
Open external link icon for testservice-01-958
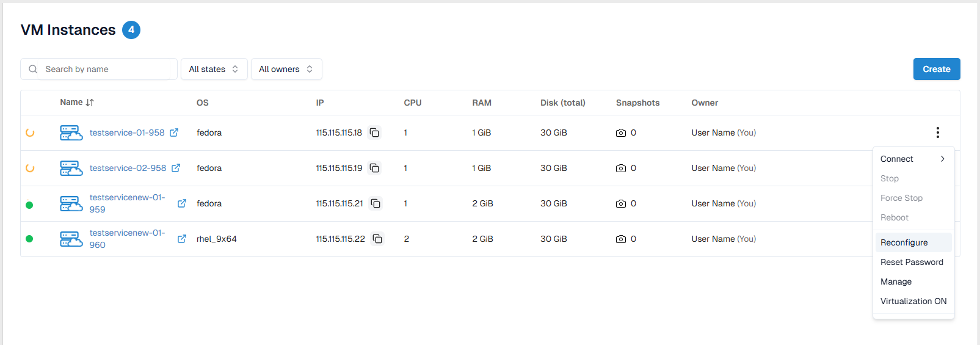174,133
